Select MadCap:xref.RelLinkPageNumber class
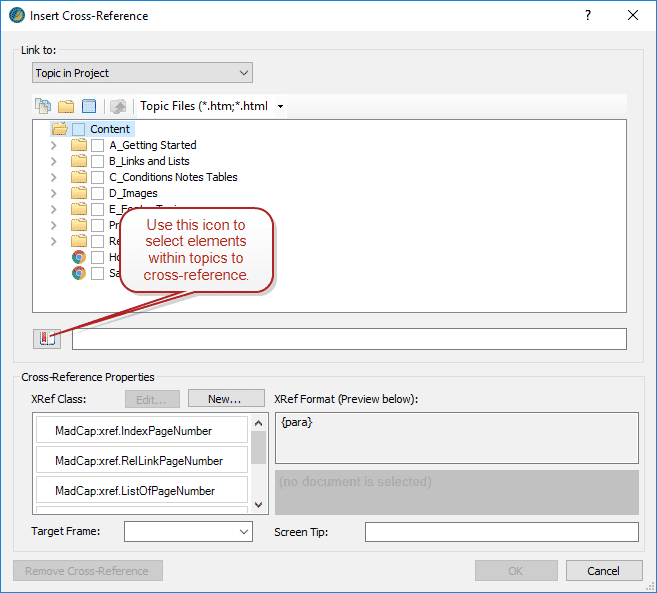This screenshot has height=593, width=657. 142,460
